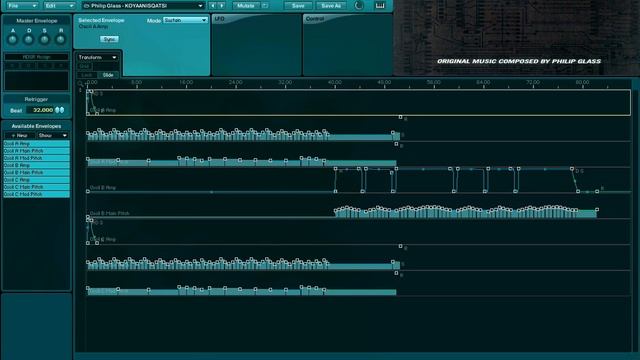This screenshot has width=640, height=360.
Task: Toggle the Slide button
Action: coord(108,75)
